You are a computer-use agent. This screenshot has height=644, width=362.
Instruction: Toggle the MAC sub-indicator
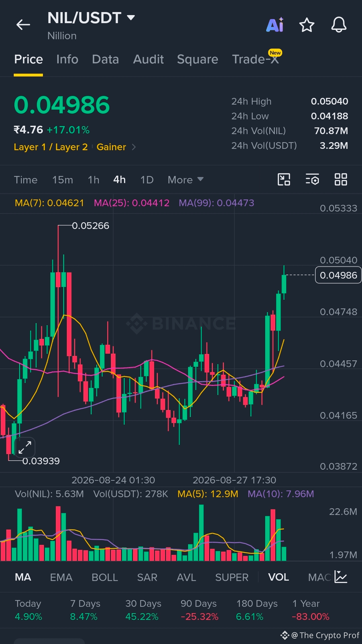point(320,577)
